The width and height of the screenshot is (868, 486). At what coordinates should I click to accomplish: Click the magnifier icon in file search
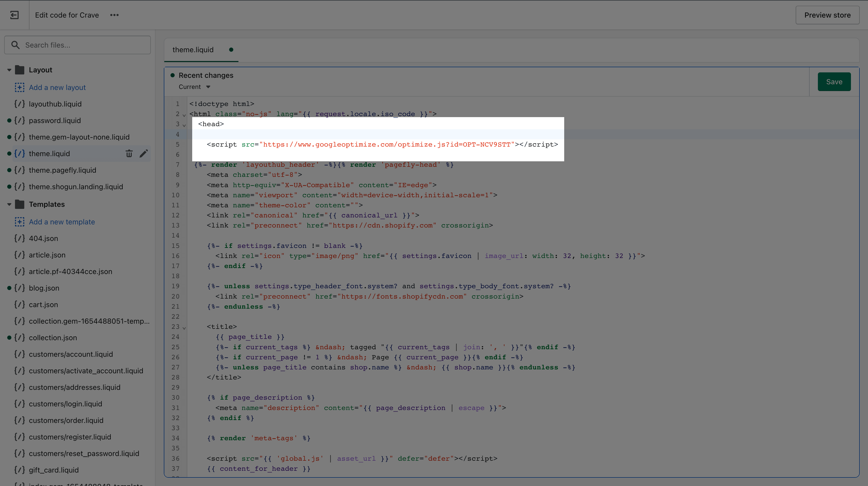point(15,45)
